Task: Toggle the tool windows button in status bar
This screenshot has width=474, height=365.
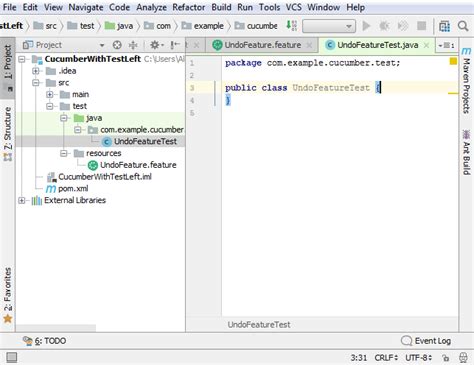Action: [x=12, y=357]
